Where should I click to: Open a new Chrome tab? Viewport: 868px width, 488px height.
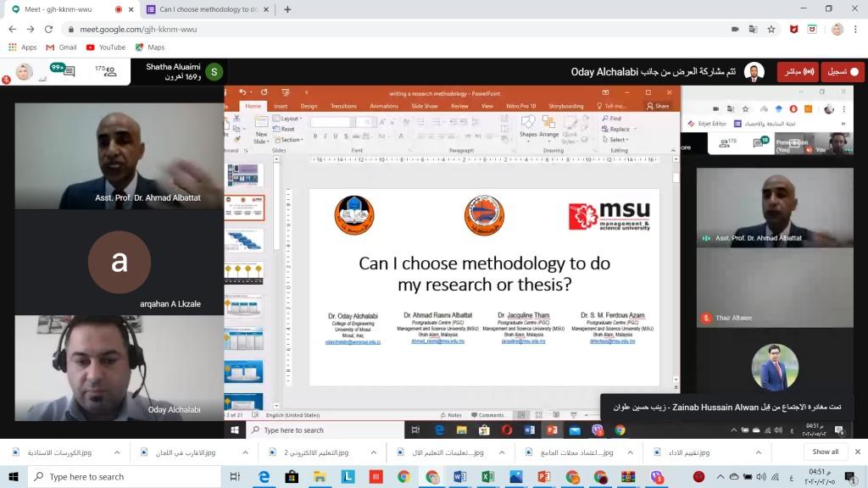[287, 9]
